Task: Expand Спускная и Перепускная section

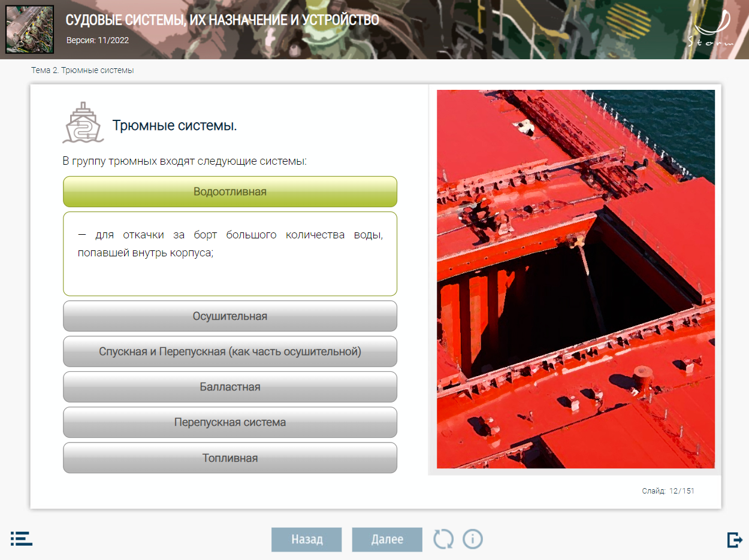Action: pos(230,352)
